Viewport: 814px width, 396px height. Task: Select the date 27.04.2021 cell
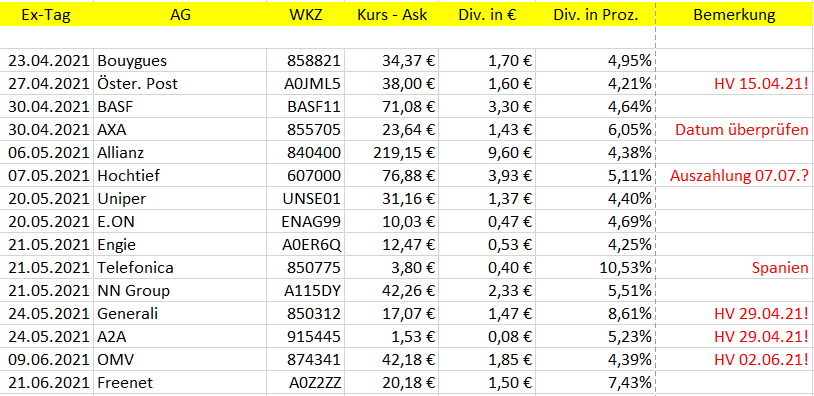pyautogui.click(x=47, y=84)
